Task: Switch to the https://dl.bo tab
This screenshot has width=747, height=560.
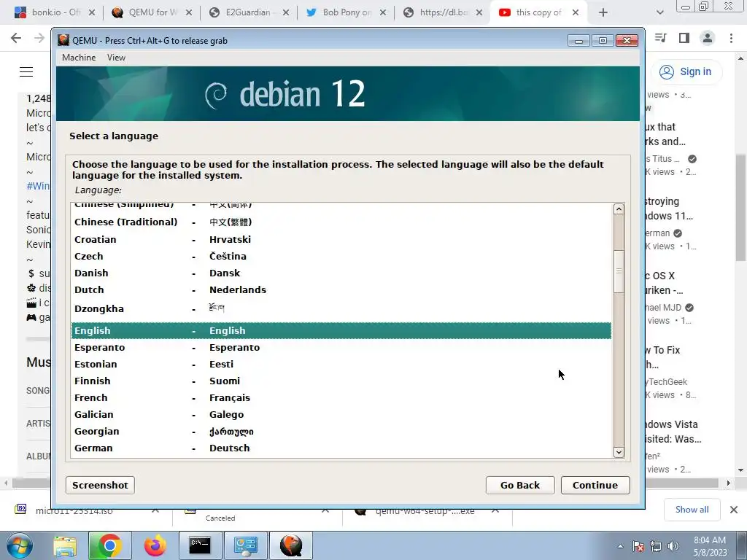Action: coord(442,12)
